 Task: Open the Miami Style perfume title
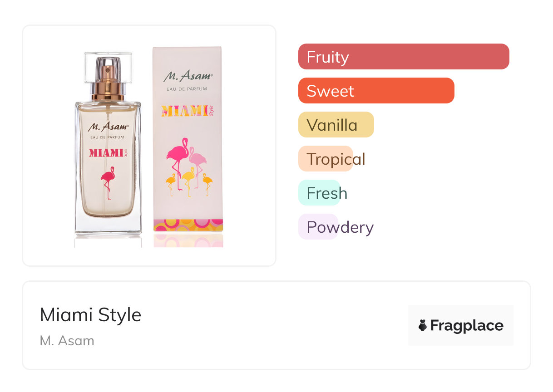pyautogui.click(x=91, y=315)
